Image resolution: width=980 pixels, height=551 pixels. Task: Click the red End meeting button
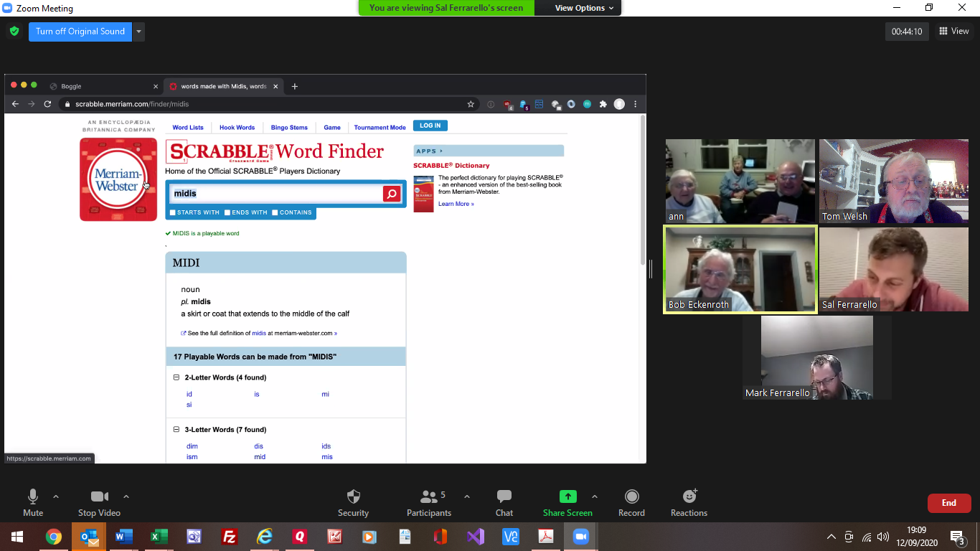point(949,503)
